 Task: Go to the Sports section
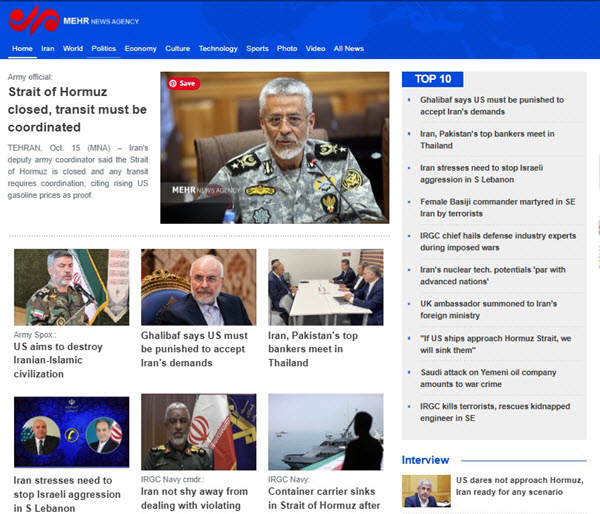pos(257,49)
